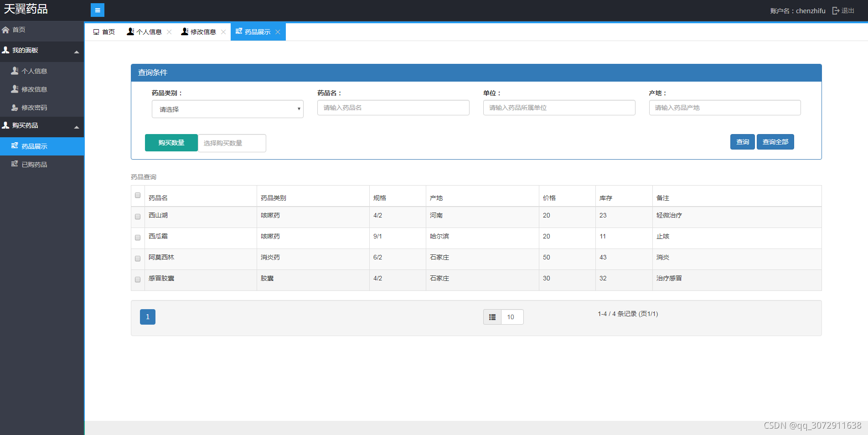Click the 已购药品 sidebar icon
The height and width of the screenshot is (435, 868).
pyautogui.click(x=15, y=164)
